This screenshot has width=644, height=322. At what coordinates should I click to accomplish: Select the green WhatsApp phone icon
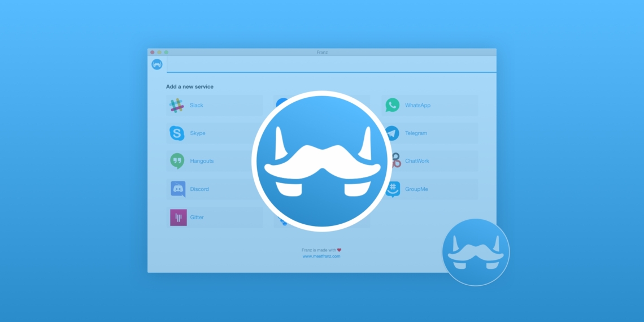point(392,105)
